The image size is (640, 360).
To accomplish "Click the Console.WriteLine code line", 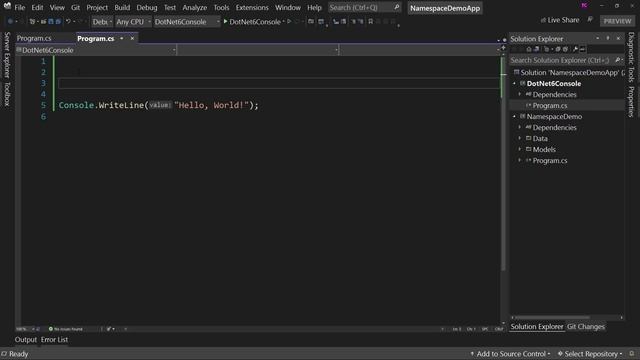I will tap(158, 105).
